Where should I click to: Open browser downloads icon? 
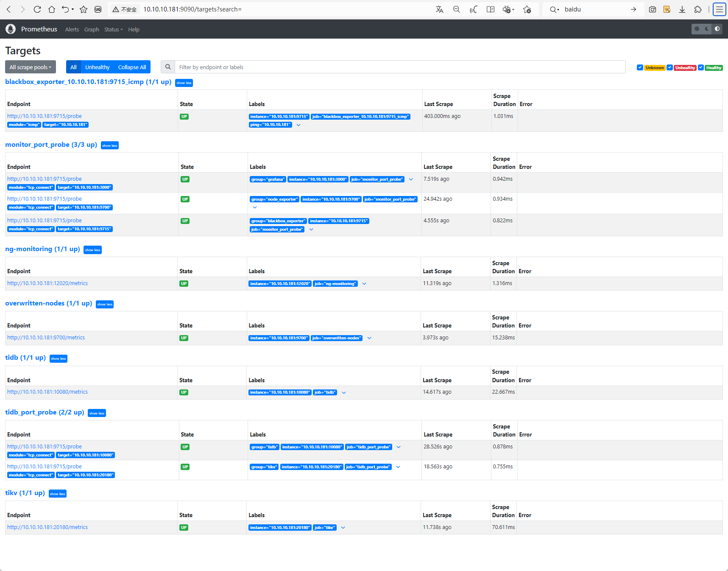click(x=682, y=9)
